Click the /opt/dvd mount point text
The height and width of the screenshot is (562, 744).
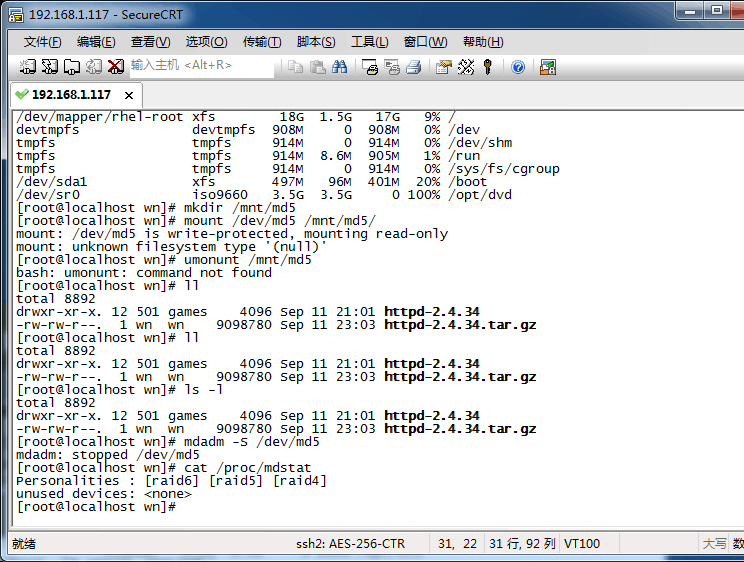pyautogui.click(x=480, y=195)
